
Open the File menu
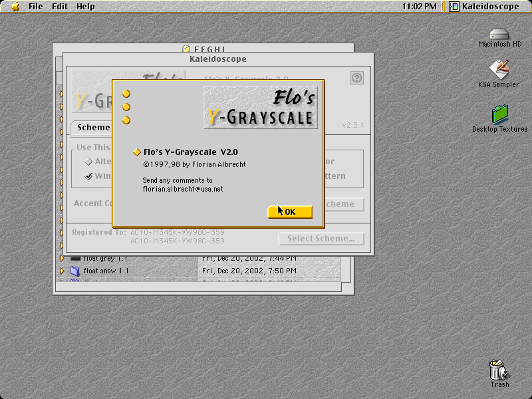(x=36, y=7)
